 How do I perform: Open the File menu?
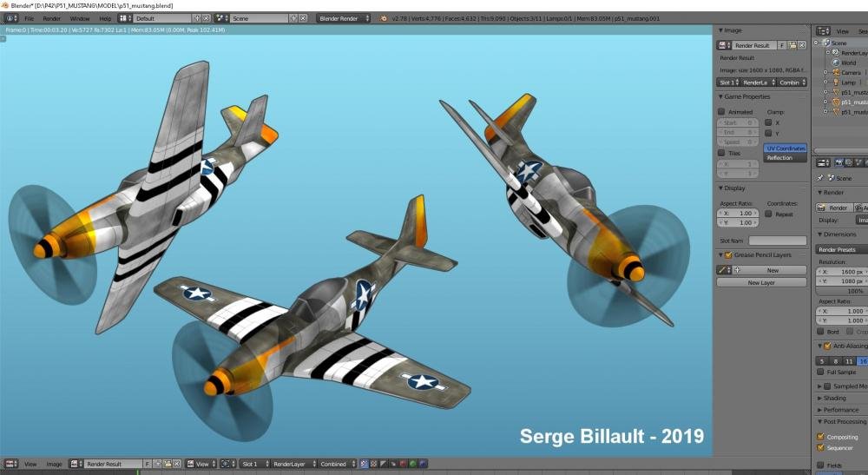click(x=30, y=18)
